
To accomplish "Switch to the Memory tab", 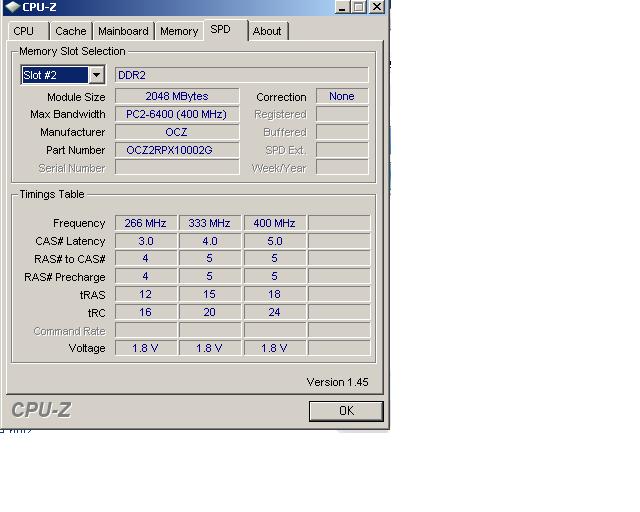I will (x=179, y=31).
